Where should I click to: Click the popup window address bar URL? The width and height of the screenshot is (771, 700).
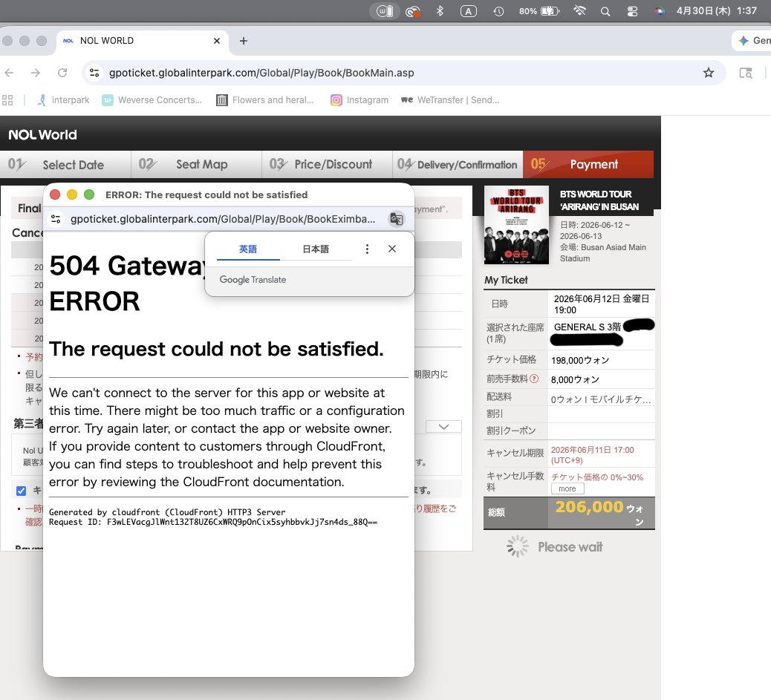point(223,219)
